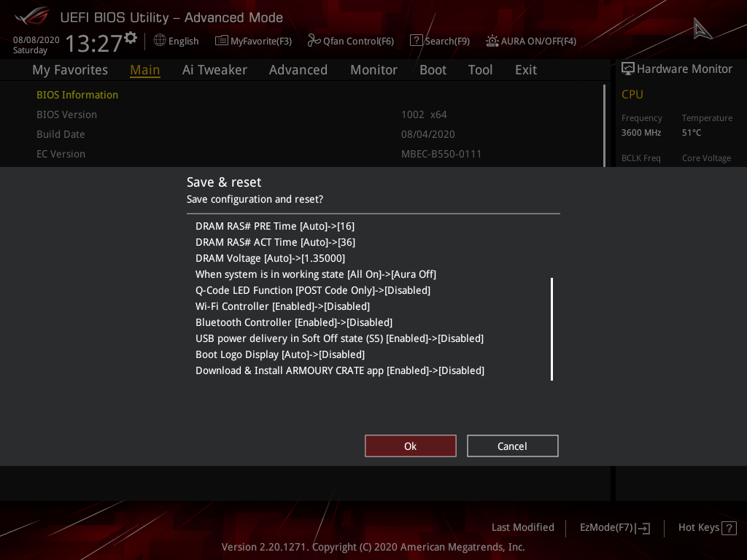747x560 pixels.
Task: Open time settings gear icon
Action: coord(131,38)
